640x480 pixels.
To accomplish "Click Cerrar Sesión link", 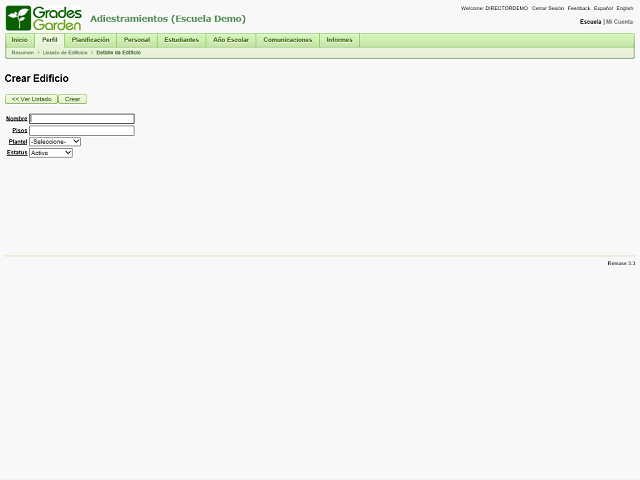I will tap(548, 8).
